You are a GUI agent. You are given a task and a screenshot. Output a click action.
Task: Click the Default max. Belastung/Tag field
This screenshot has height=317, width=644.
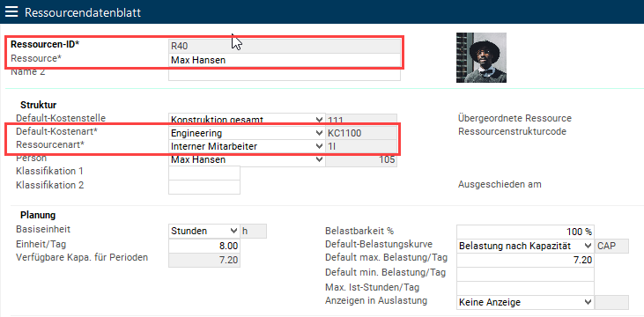525,261
